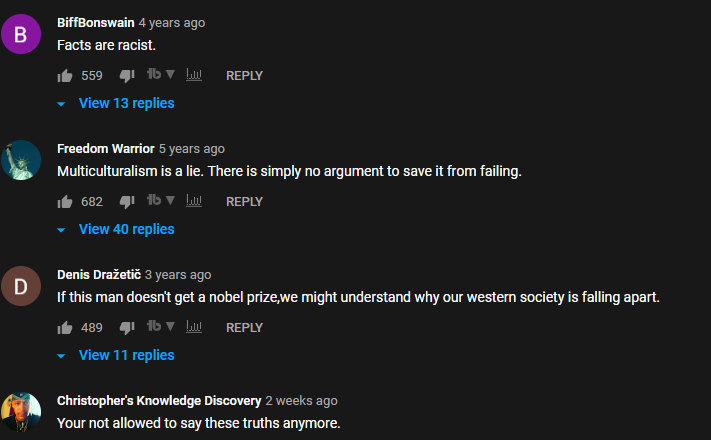Open Freedom Warrior's Statue of Liberty avatar
This screenshot has width=711, height=440.
[x=21, y=160]
